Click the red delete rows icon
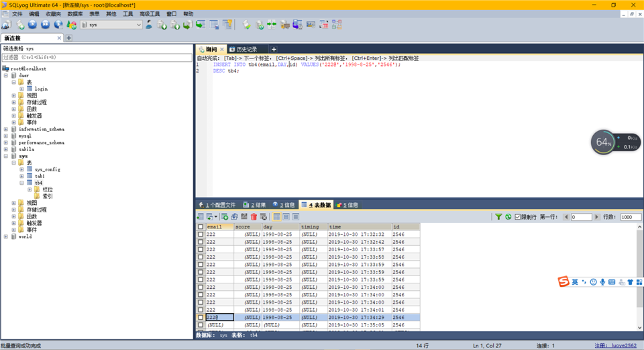Image resolution: width=644 pixels, height=350 pixels. point(254,217)
